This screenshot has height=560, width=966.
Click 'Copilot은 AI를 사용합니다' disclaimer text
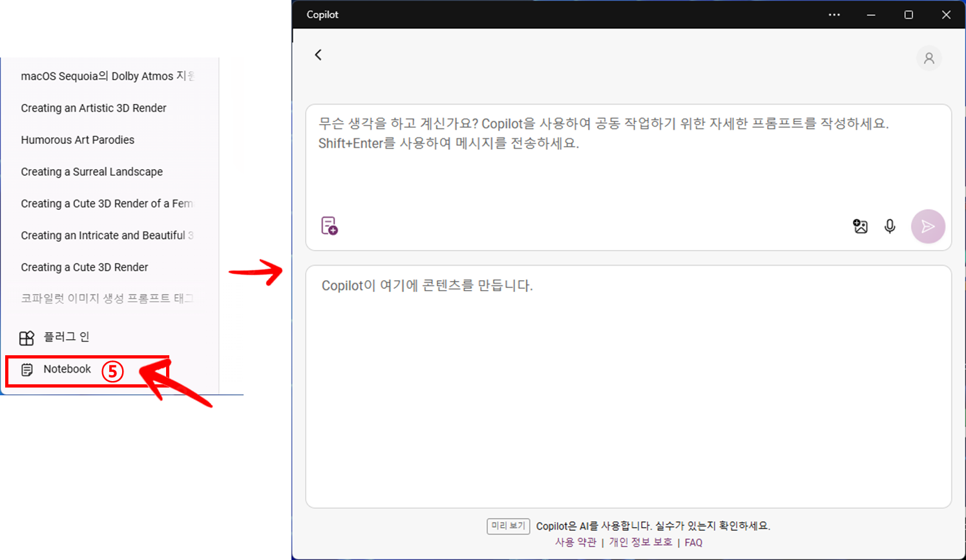tap(653, 526)
